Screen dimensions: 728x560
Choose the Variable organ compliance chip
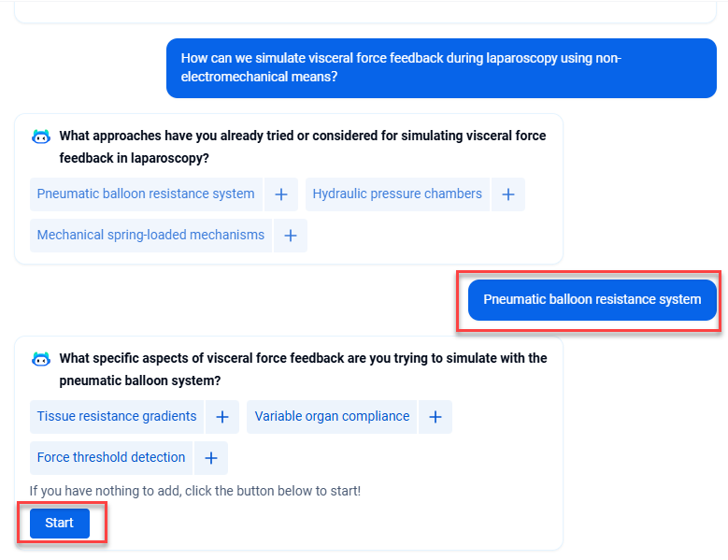tap(332, 417)
